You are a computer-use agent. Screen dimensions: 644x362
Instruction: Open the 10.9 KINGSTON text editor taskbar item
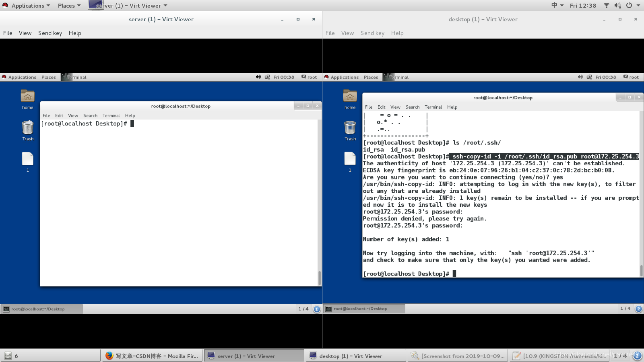tap(559, 356)
